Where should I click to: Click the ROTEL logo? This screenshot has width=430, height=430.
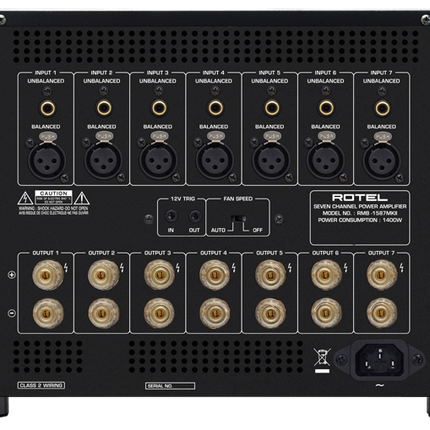[x=360, y=198]
